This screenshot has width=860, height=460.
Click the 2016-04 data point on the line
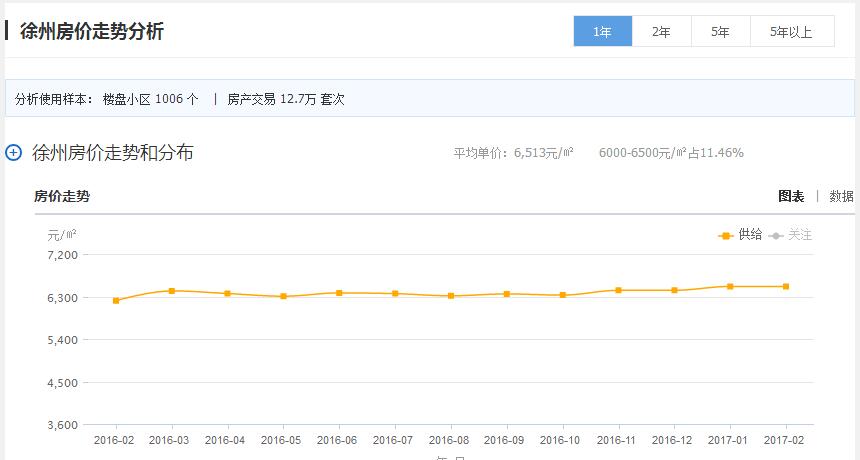pos(228,293)
